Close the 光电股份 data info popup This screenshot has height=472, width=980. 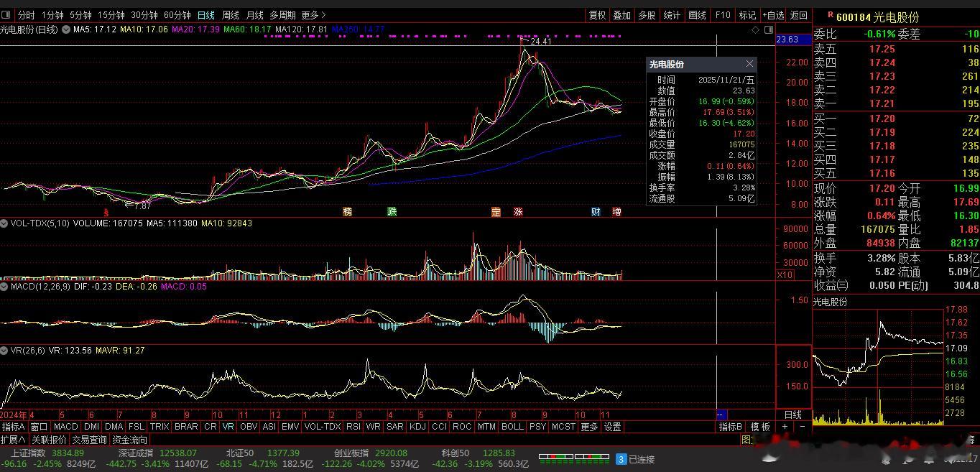(x=749, y=65)
